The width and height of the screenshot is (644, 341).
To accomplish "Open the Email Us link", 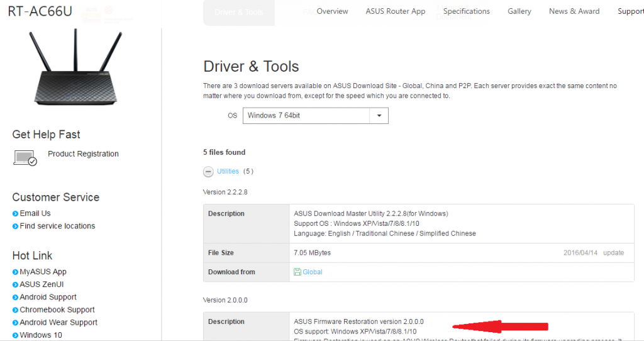I will tap(35, 214).
